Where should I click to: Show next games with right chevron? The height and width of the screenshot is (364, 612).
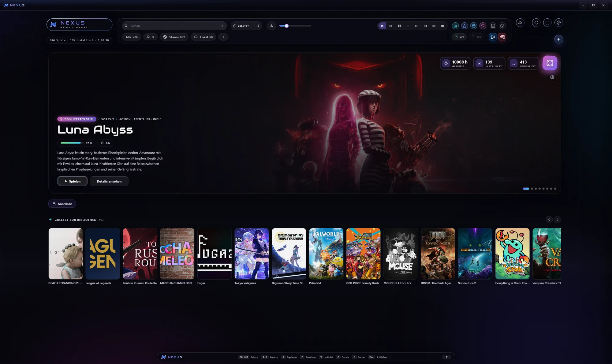(558, 220)
